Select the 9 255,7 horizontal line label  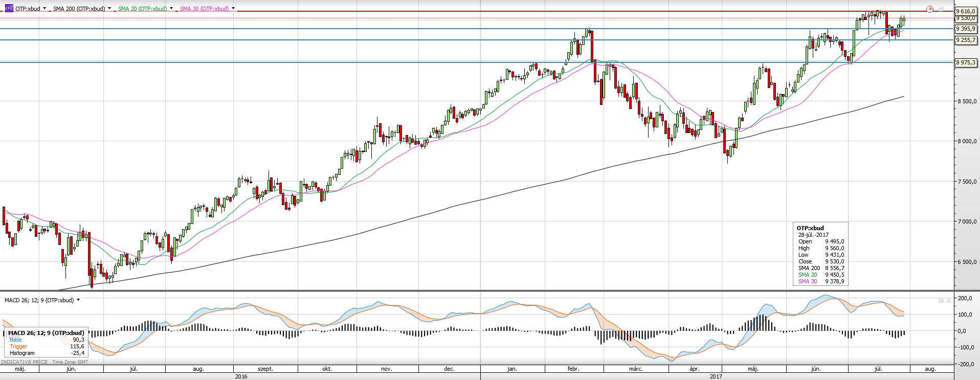coord(966,40)
